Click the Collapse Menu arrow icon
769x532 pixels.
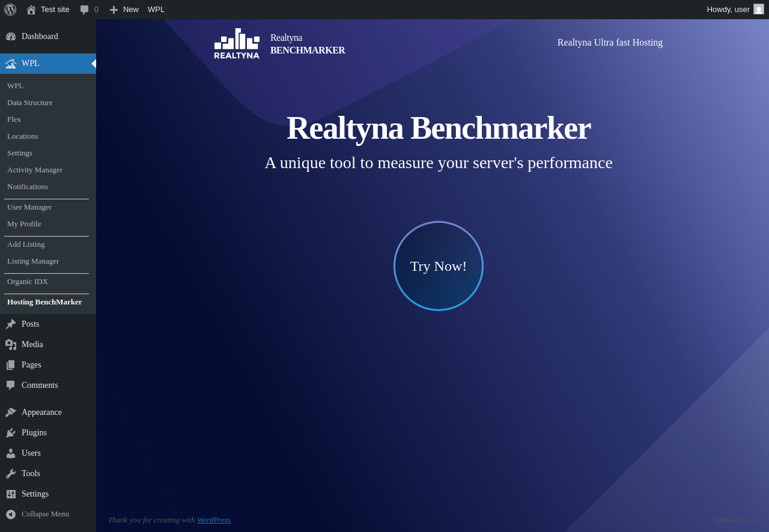(x=11, y=515)
